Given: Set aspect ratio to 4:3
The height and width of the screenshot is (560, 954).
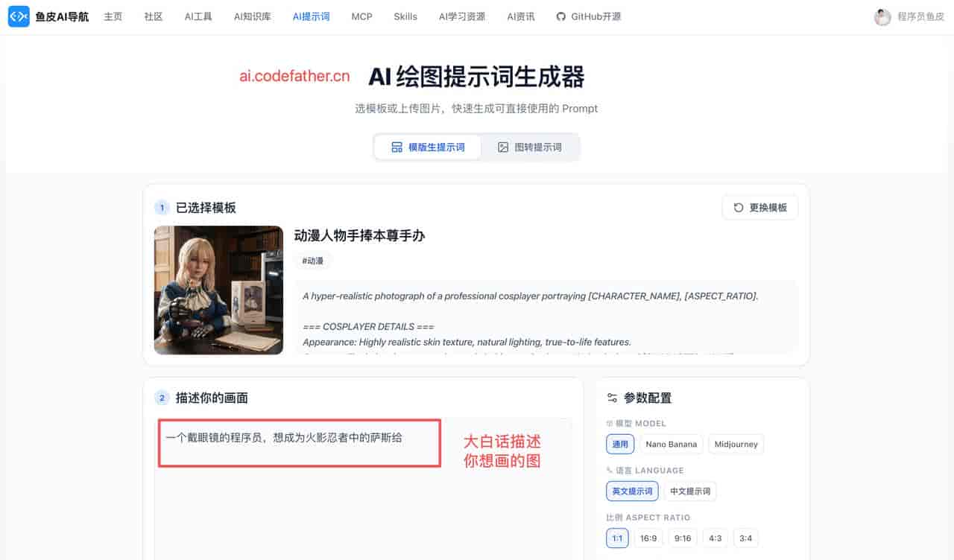Looking at the screenshot, I should (x=715, y=538).
